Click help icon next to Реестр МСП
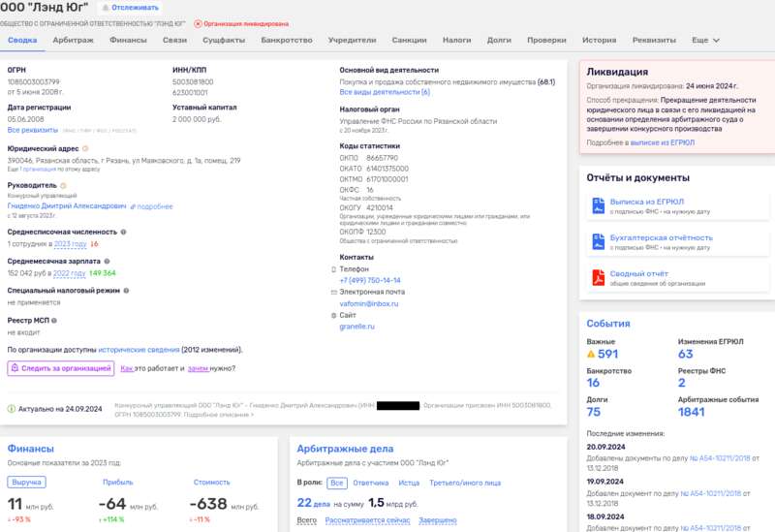Image resolution: width=775 pixels, height=532 pixels. tap(54, 321)
